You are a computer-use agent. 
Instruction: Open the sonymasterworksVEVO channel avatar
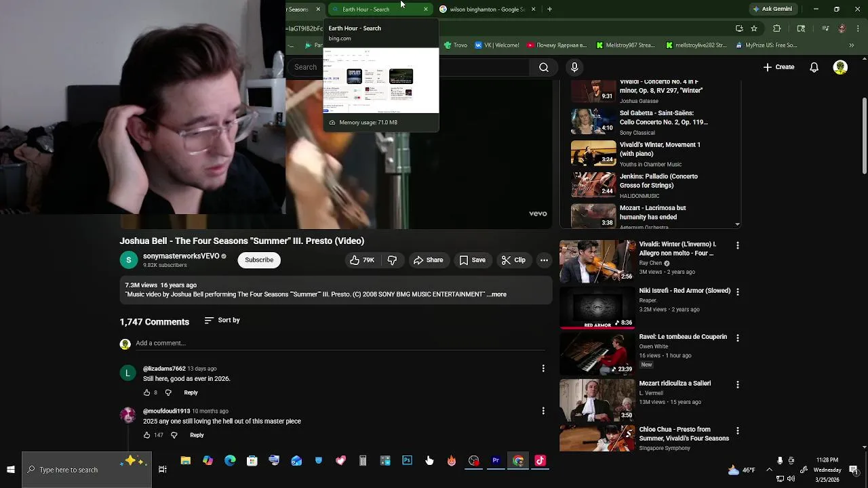(x=128, y=260)
